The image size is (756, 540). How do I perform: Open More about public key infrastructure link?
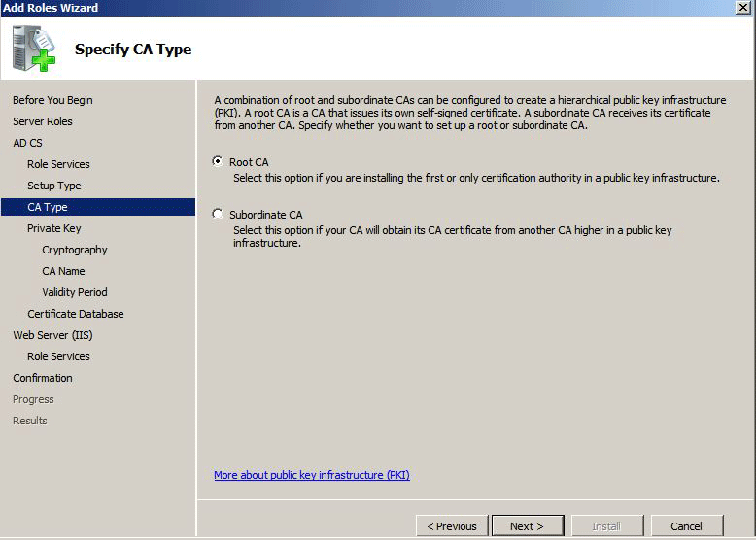(312, 475)
